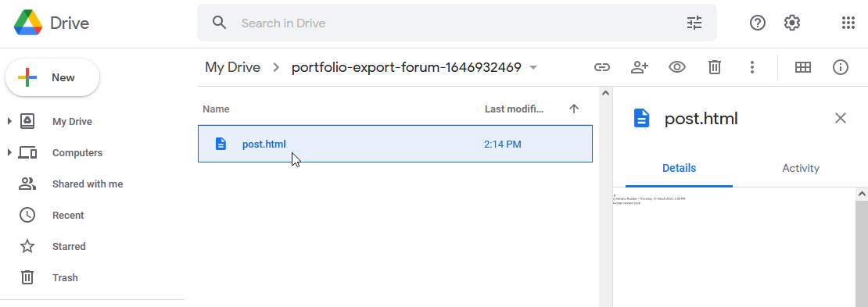The height and width of the screenshot is (307, 868).
Task: Expand the My Drive tree arrow
Action: coord(9,121)
